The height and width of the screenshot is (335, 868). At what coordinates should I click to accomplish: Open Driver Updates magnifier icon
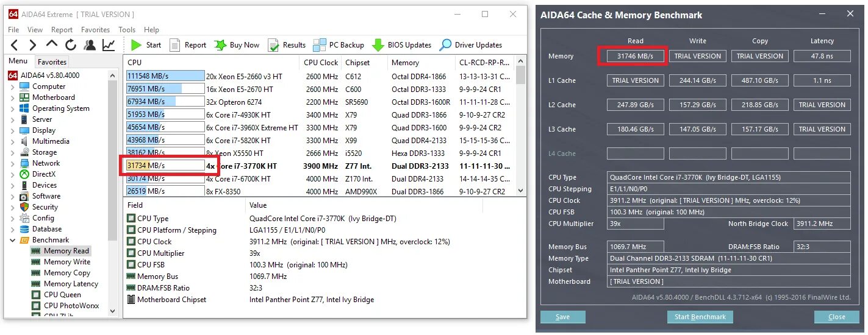point(446,44)
